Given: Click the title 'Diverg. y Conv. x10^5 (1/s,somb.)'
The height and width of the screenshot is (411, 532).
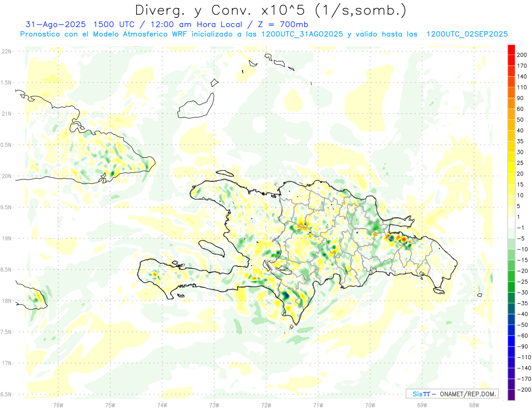Looking at the screenshot, I should (270, 11).
